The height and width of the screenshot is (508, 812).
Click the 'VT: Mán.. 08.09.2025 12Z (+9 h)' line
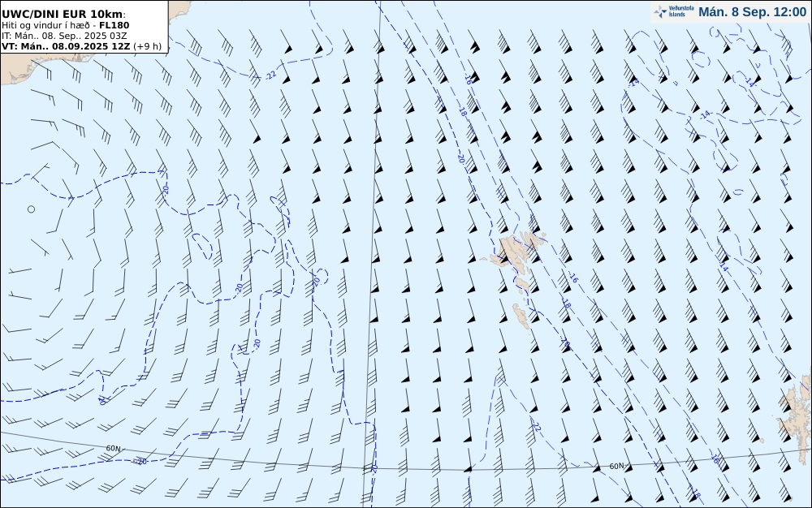point(81,46)
